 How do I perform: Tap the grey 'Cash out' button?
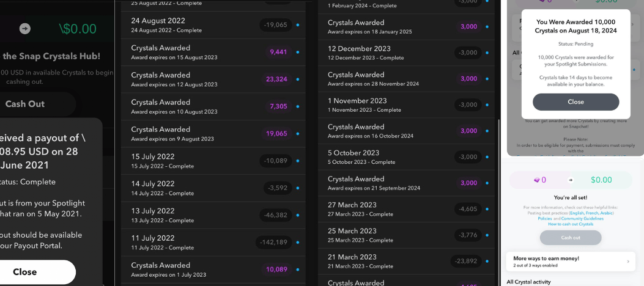click(570, 238)
